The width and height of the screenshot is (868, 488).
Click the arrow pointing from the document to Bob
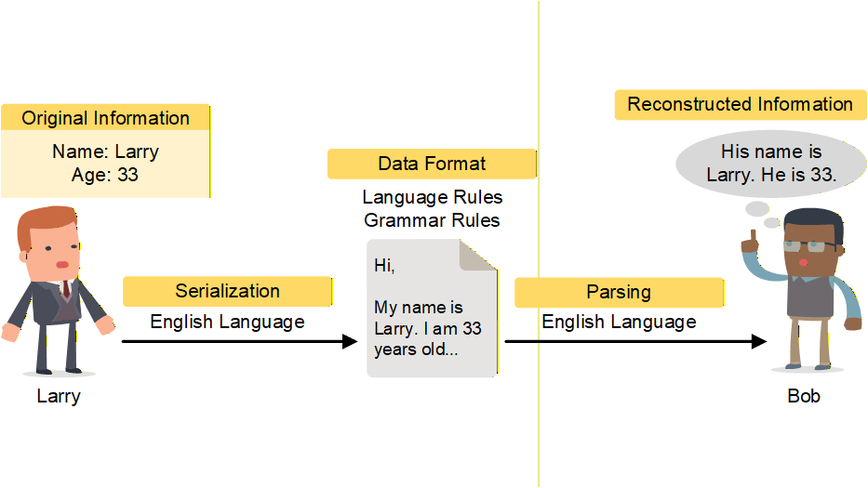click(634, 342)
